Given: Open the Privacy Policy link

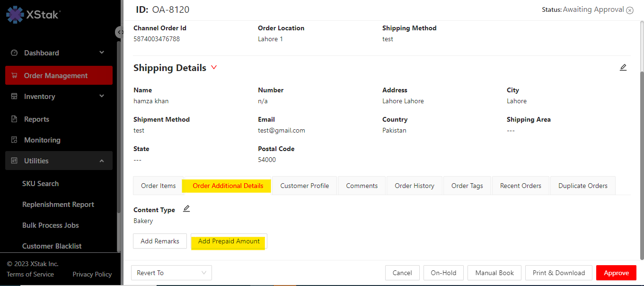Looking at the screenshot, I should (x=92, y=274).
